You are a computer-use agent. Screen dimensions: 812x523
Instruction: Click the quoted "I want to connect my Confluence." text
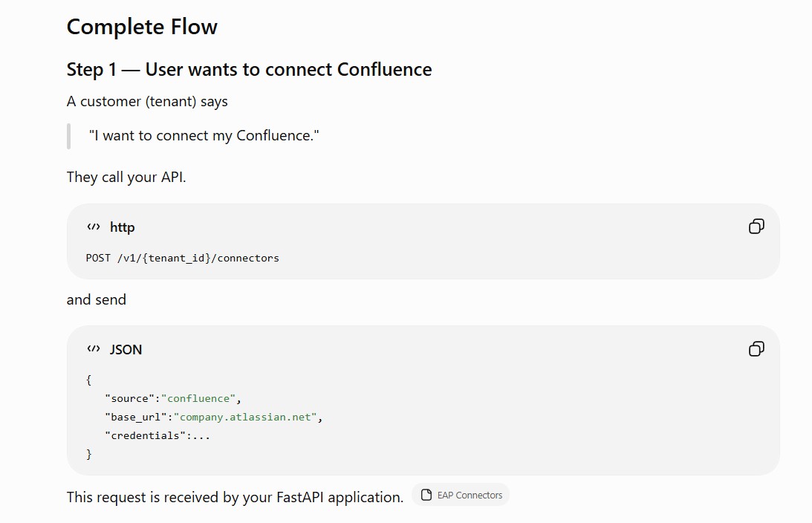[x=204, y=136]
